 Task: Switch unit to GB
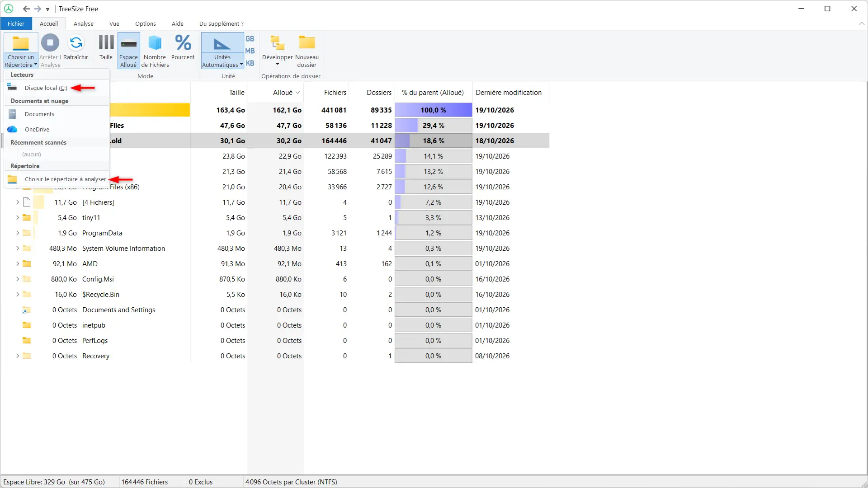click(x=250, y=39)
